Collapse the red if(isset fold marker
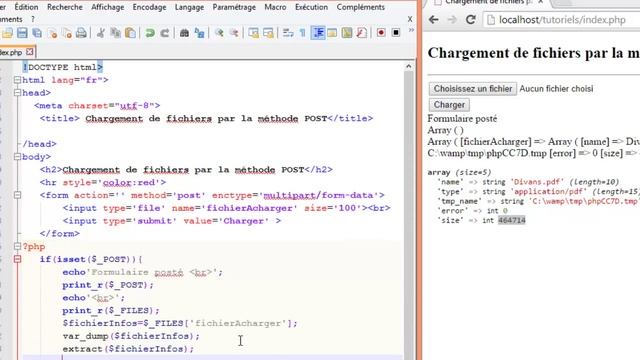This screenshot has height=360, width=640. pyautogui.click(x=17, y=259)
